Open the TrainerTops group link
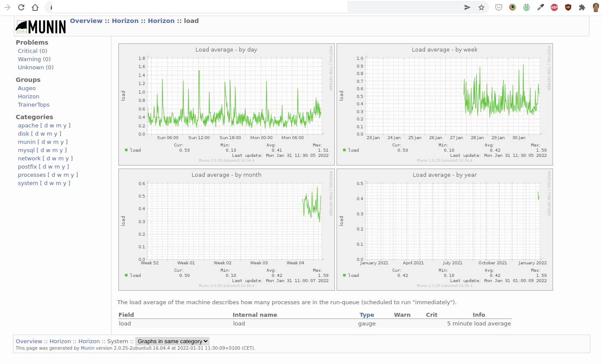The height and width of the screenshot is (364, 602). [x=33, y=105]
